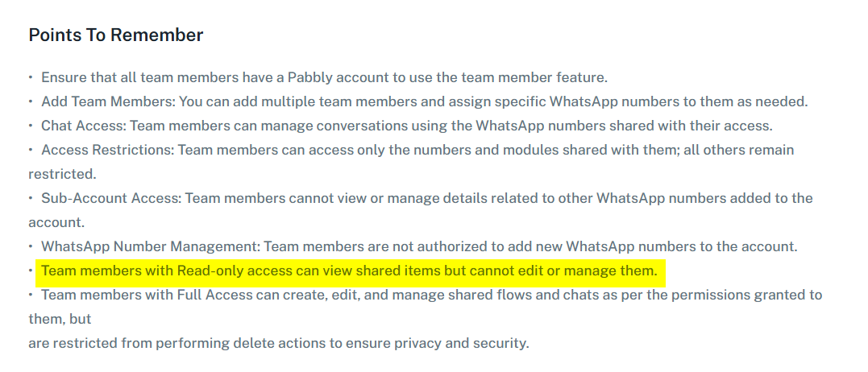The height and width of the screenshot is (372, 868).
Task: Click the "Access Restrictions" bullet label
Action: coord(107,151)
